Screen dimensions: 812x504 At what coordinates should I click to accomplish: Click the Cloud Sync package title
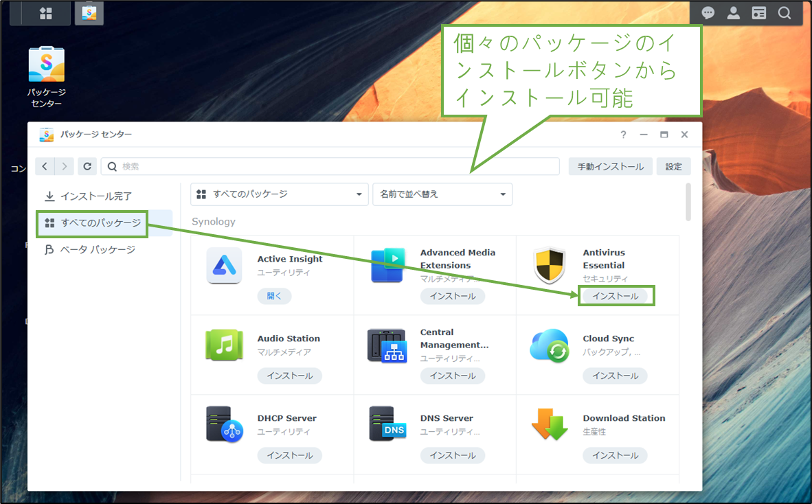coord(609,339)
